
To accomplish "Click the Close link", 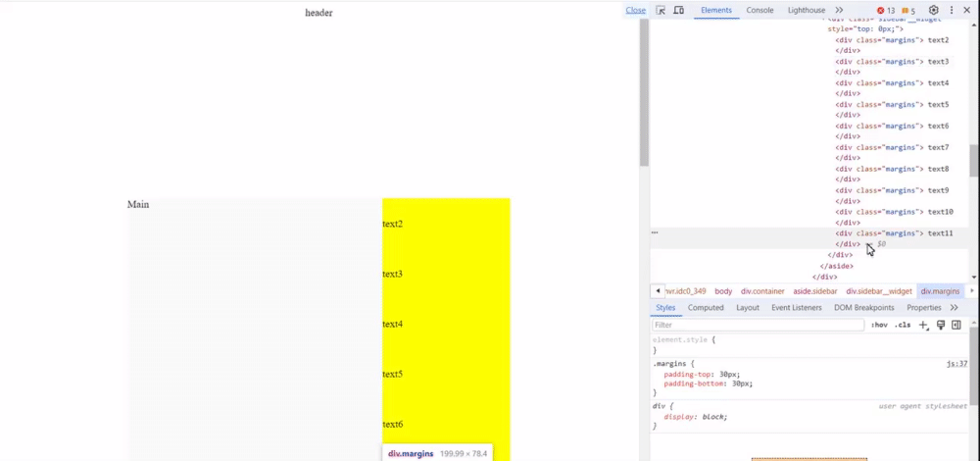I will point(636,10).
